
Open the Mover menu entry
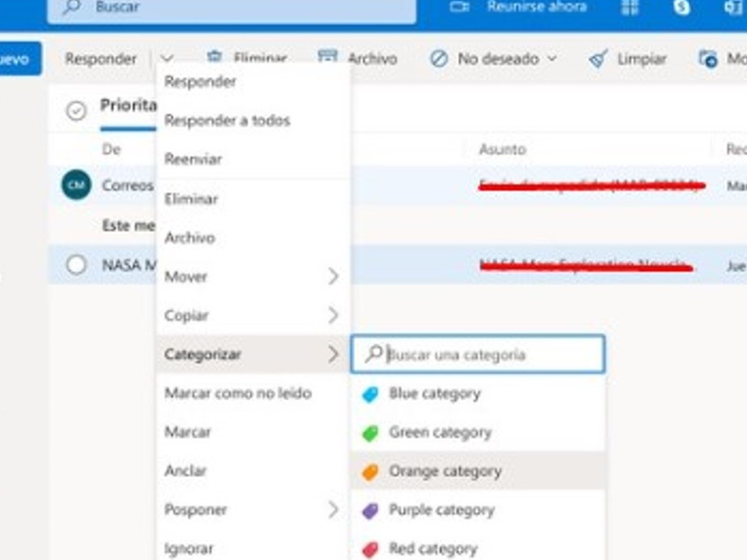click(186, 277)
